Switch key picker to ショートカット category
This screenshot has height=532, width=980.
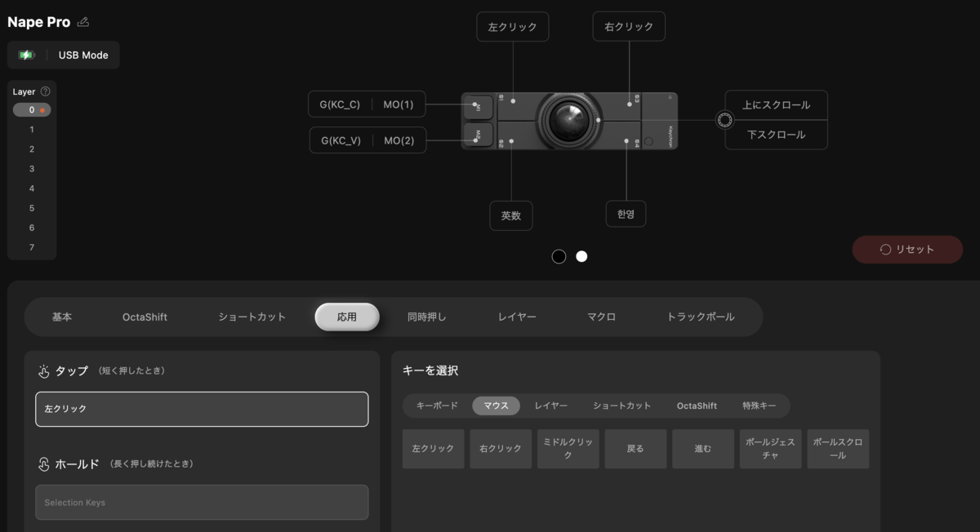pos(622,406)
